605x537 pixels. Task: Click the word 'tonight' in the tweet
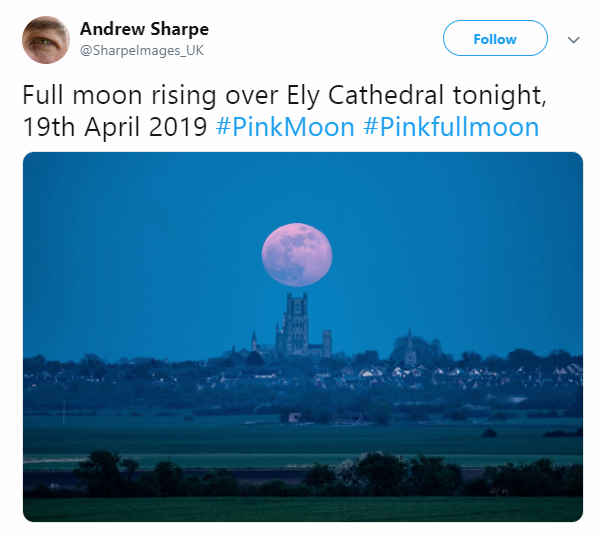497,95
